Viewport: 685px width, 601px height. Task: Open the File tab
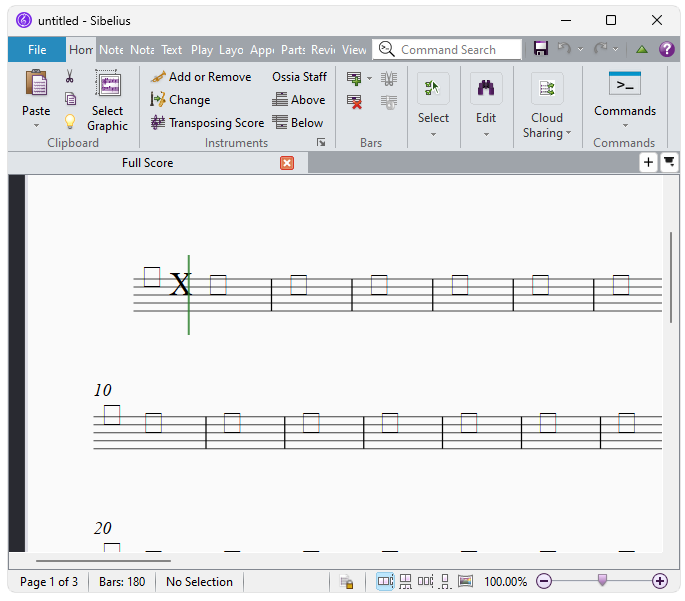point(37,50)
